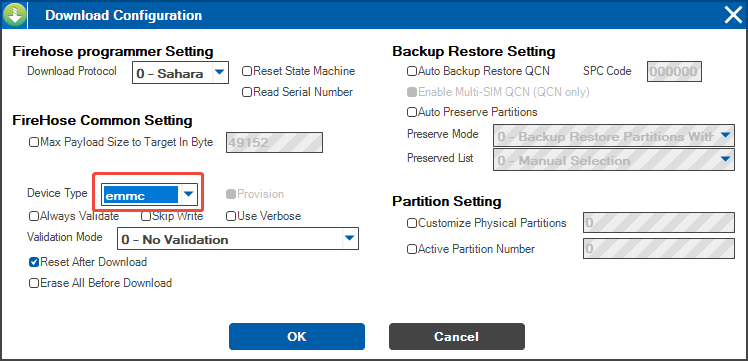
Task: Enable Always Validate checkbox
Action: pyautogui.click(x=34, y=217)
